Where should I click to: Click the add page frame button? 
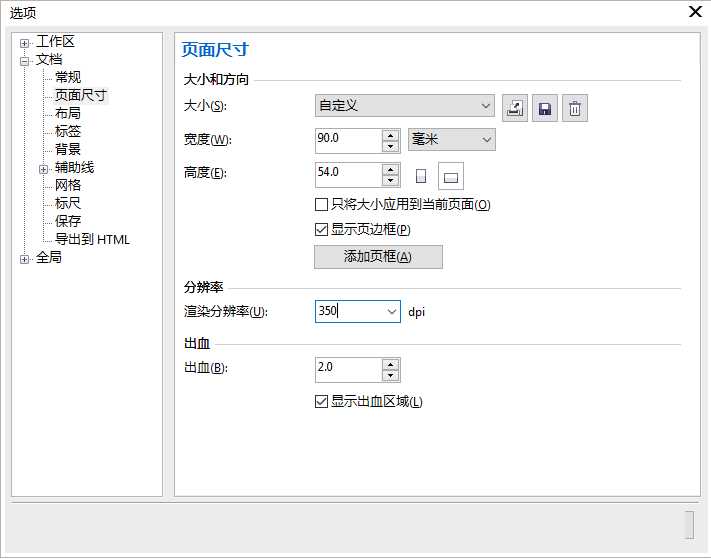point(378,257)
